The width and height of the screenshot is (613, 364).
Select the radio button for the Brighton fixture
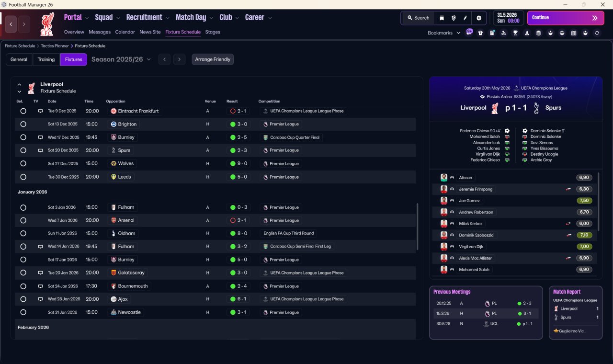click(x=23, y=124)
